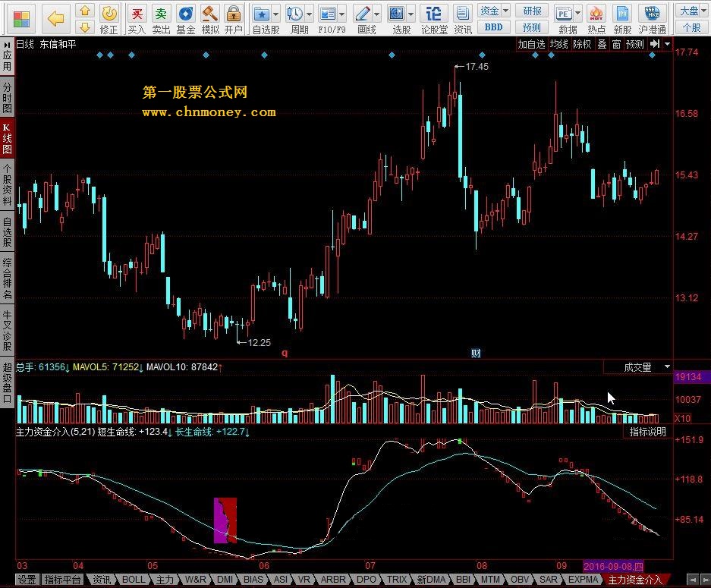Screen dimensions: 711x588
Task: Click the four-color home grid icon
Action: click(20, 18)
